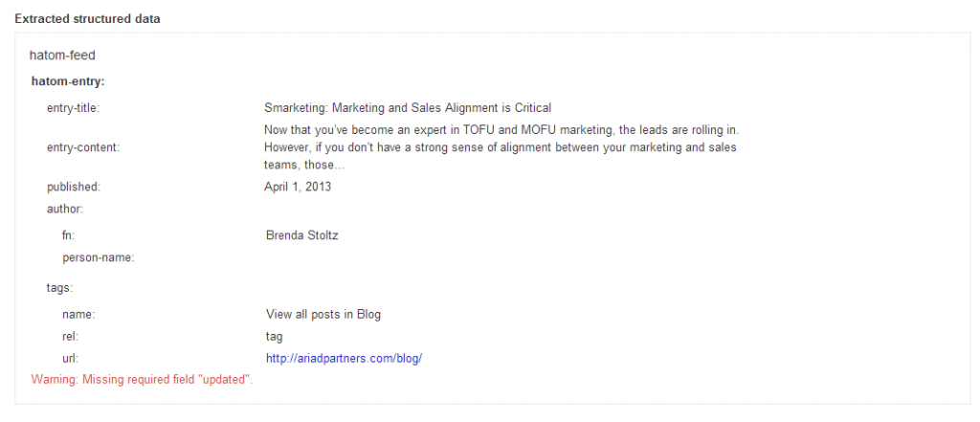Click the 'tag' rel value
Screen dimensions: 980x422
(274, 336)
